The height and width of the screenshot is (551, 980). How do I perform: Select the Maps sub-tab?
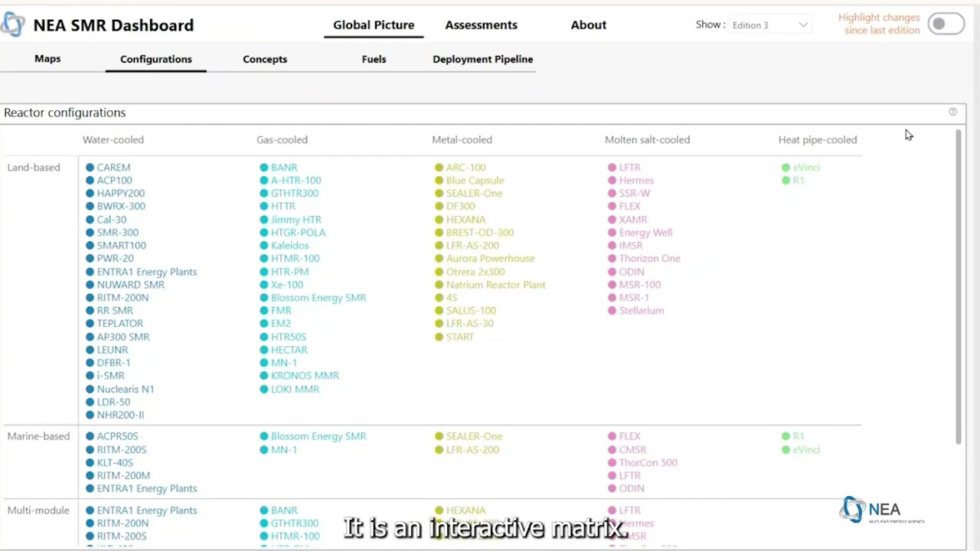47,59
